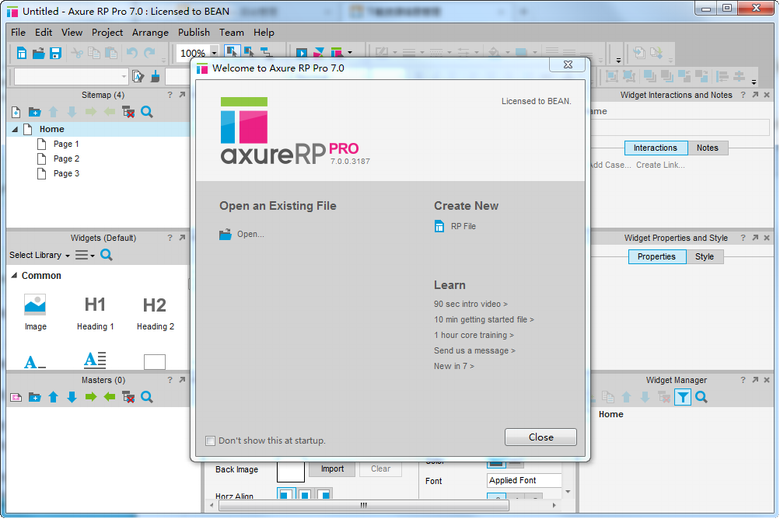The width and height of the screenshot is (780, 519).
Task: Switch to the Notes tab
Action: click(x=707, y=148)
